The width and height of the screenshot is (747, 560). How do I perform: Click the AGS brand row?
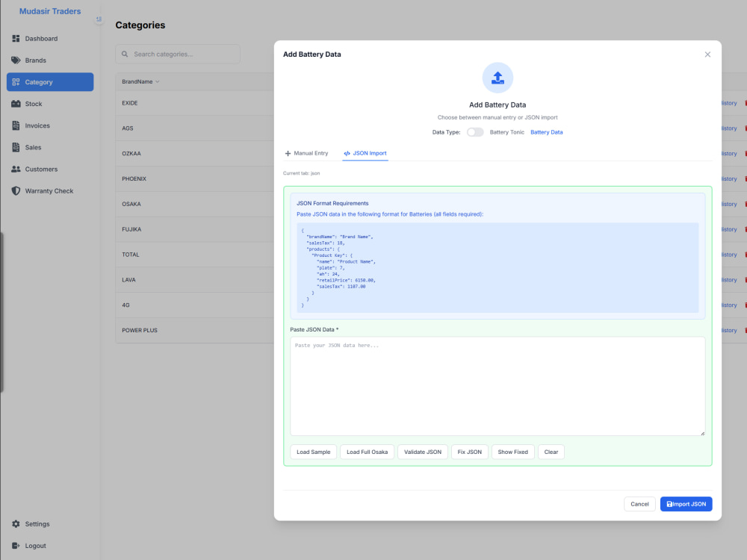(194, 128)
